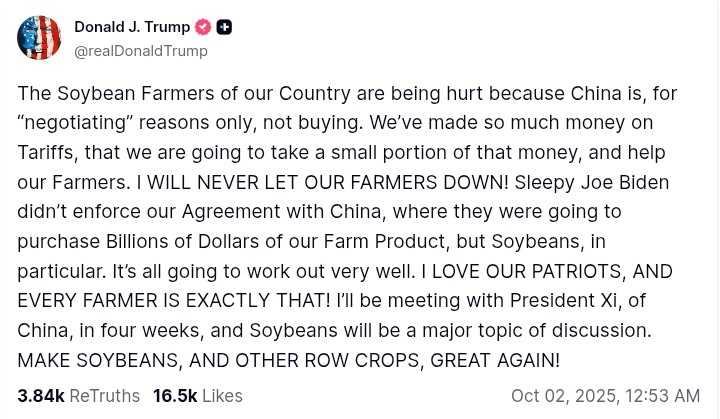Open the Oct 02, 2025 date link
This screenshot has width=720, height=419.
[x=565, y=396]
